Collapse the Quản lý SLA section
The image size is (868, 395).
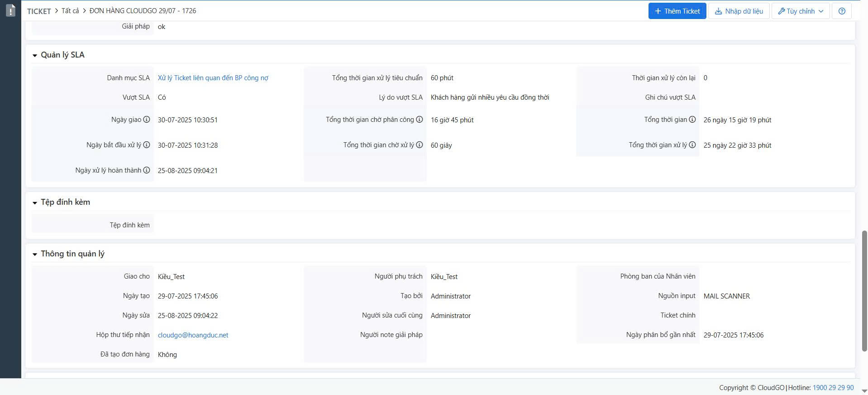35,55
